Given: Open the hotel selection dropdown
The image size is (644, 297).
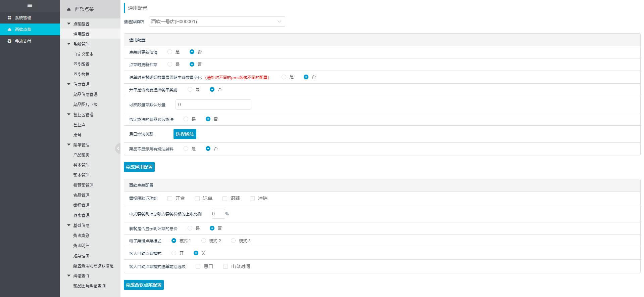Looking at the screenshot, I should tap(217, 22).
